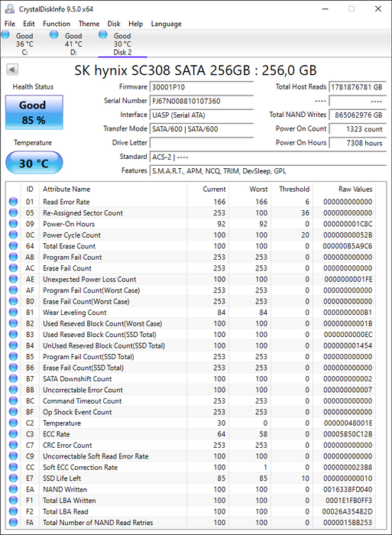
Task: Click Power On Hours value 7308 hours
Action: pos(358,143)
